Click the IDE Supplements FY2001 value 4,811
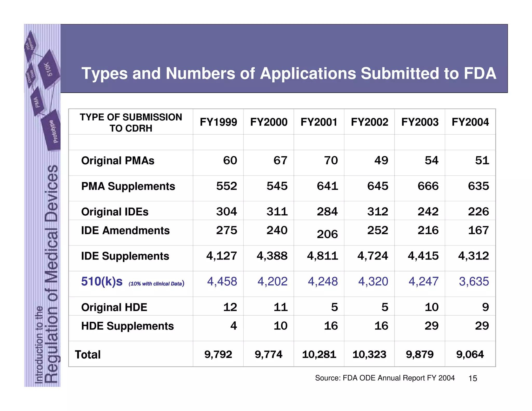Viewport: 532px width, 411px height. [x=322, y=256]
